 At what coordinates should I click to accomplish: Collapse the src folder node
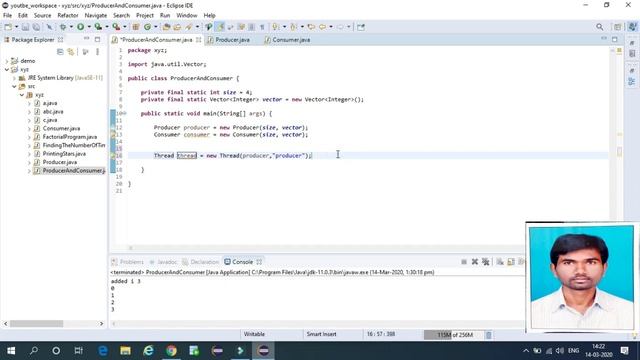tap(14, 86)
